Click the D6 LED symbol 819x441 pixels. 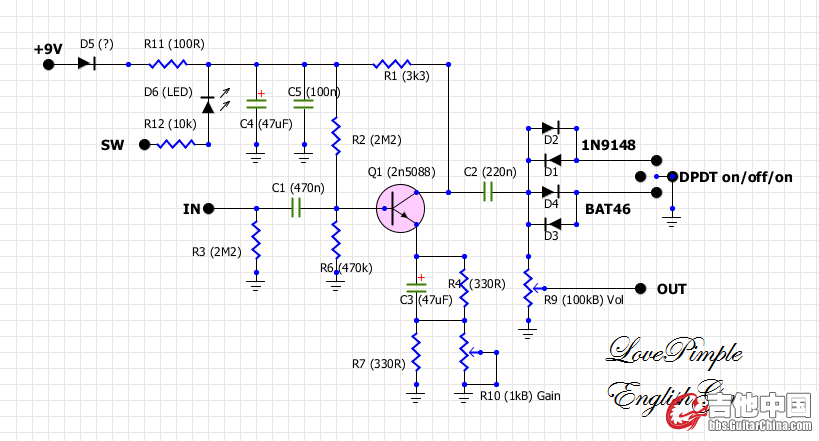[x=208, y=105]
